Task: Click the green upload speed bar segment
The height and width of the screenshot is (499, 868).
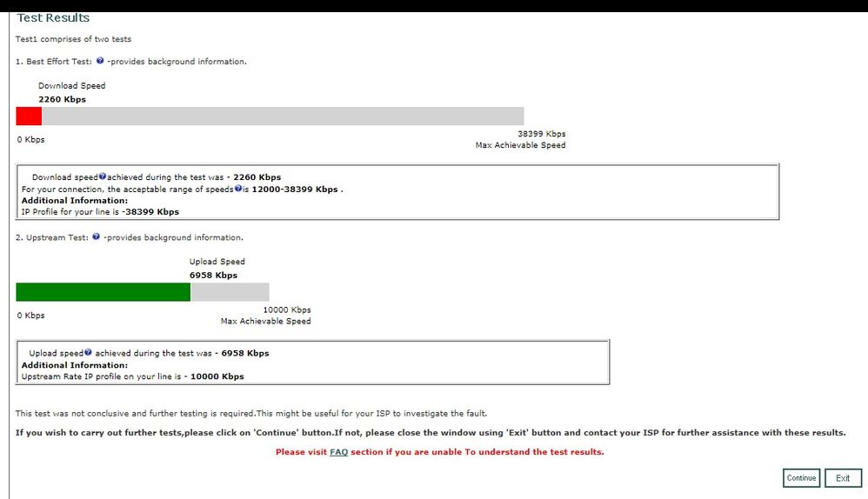Action: point(103,292)
